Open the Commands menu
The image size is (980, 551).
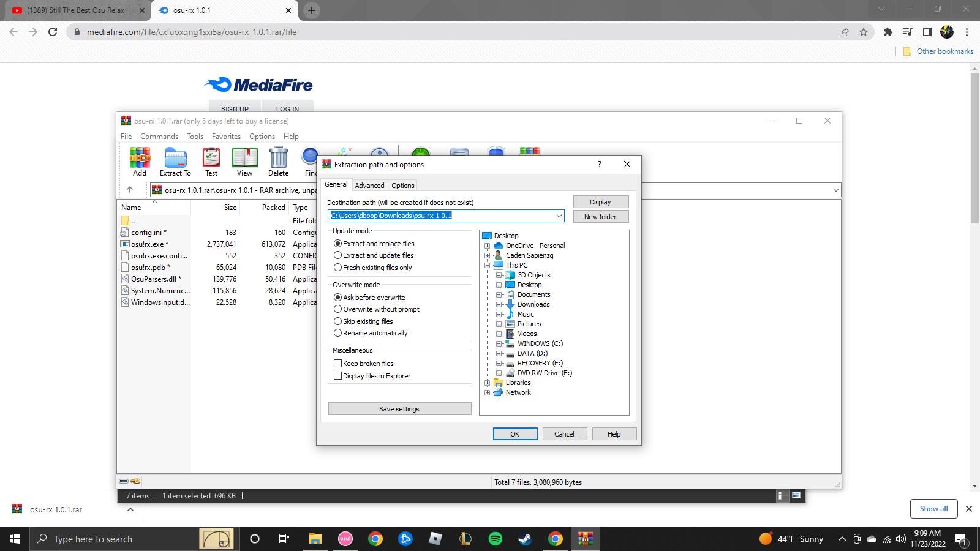coord(159,137)
